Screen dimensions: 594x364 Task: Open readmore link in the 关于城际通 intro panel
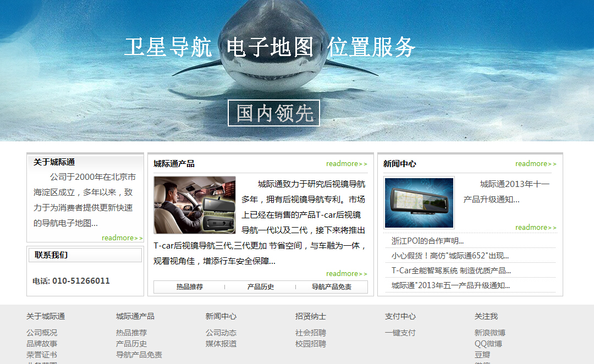tap(122, 238)
